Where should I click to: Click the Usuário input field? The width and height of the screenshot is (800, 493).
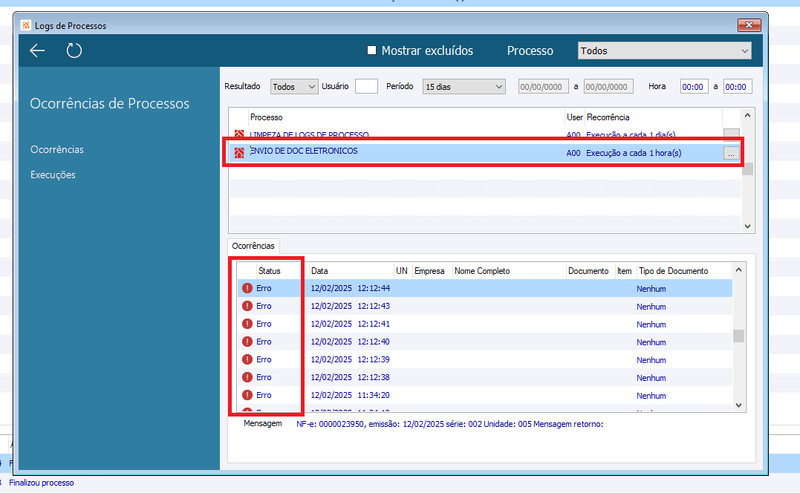pyautogui.click(x=366, y=86)
